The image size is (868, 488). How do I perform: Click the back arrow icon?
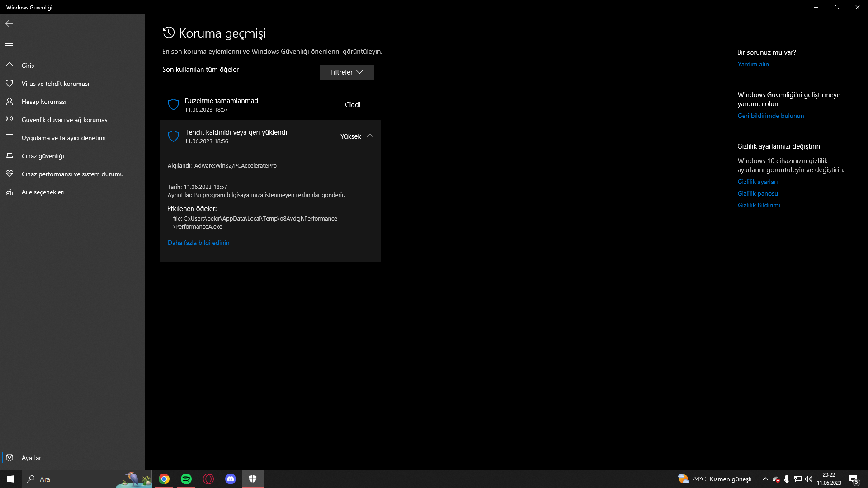pos(9,23)
